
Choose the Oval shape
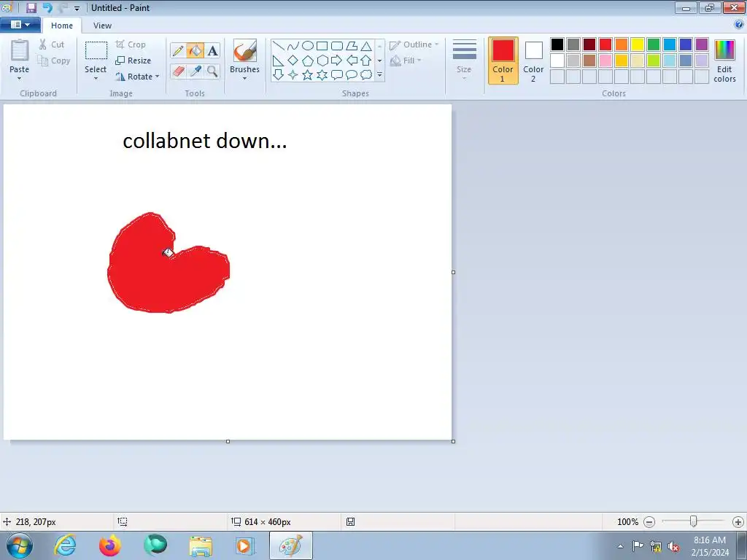308,46
